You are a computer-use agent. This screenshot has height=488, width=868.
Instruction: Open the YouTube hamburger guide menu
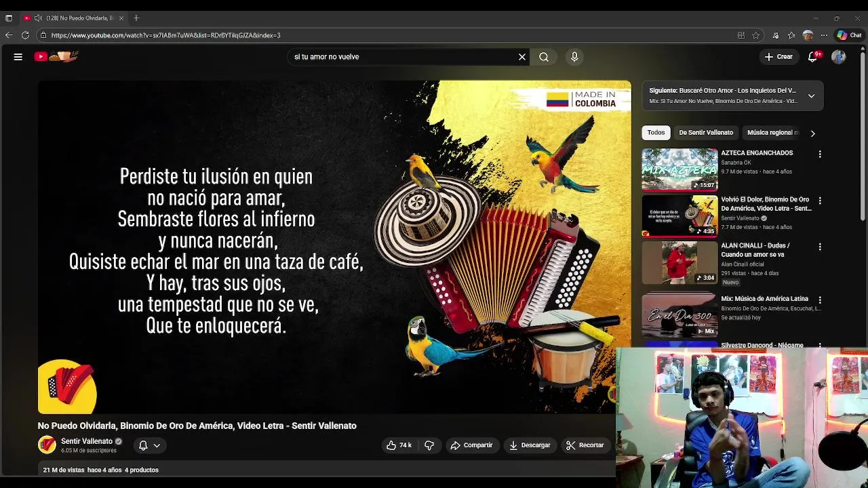[x=18, y=57]
